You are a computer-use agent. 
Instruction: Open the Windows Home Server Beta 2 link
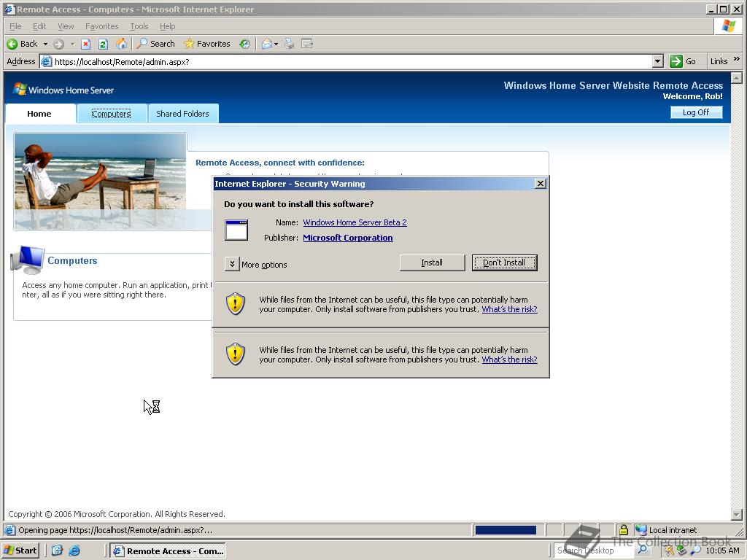tap(355, 222)
